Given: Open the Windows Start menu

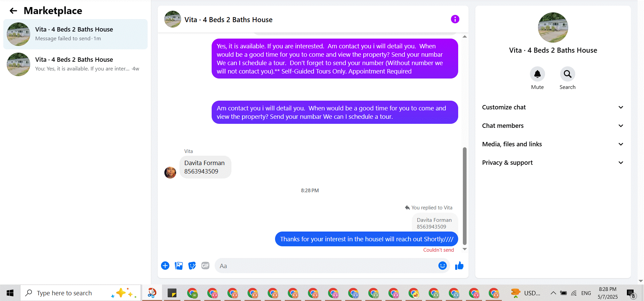Looking at the screenshot, I should pos(10,293).
